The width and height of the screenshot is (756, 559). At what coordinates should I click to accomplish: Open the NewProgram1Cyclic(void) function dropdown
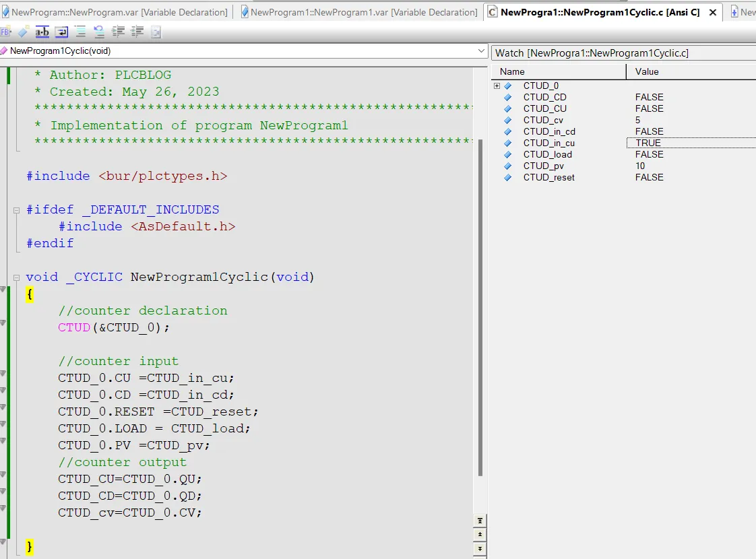[480, 51]
